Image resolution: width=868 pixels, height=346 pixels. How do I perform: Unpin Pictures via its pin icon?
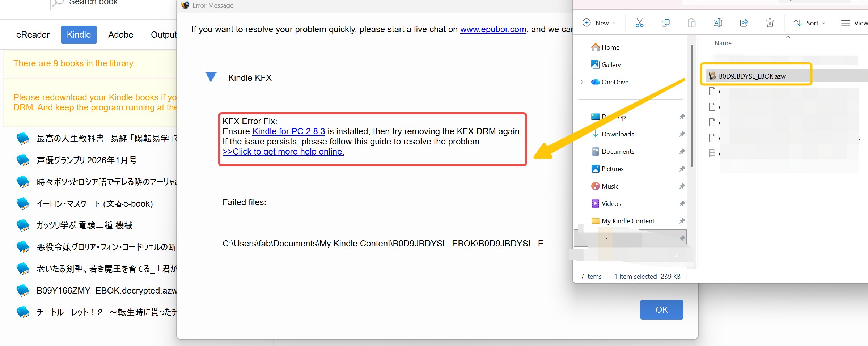click(682, 169)
